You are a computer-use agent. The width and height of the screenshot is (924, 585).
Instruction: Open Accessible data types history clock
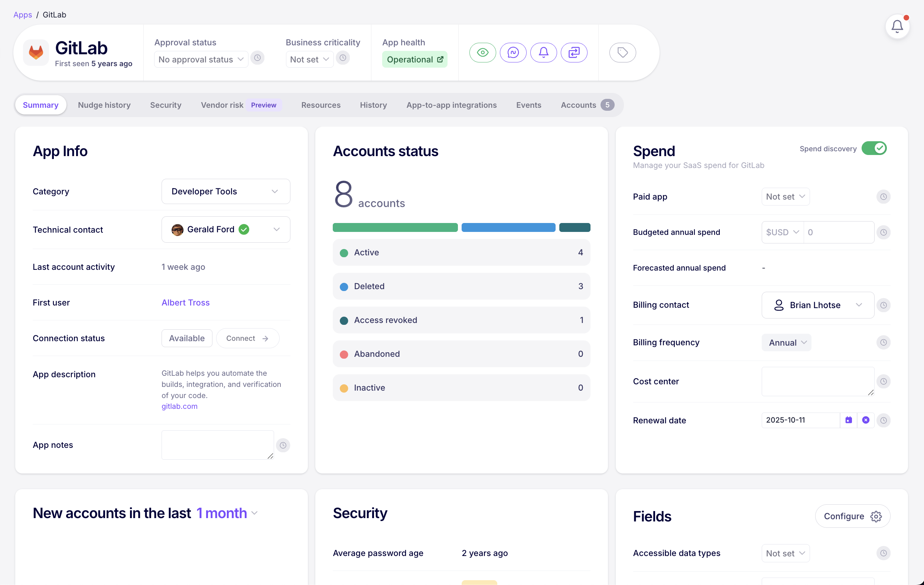pyautogui.click(x=883, y=553)
